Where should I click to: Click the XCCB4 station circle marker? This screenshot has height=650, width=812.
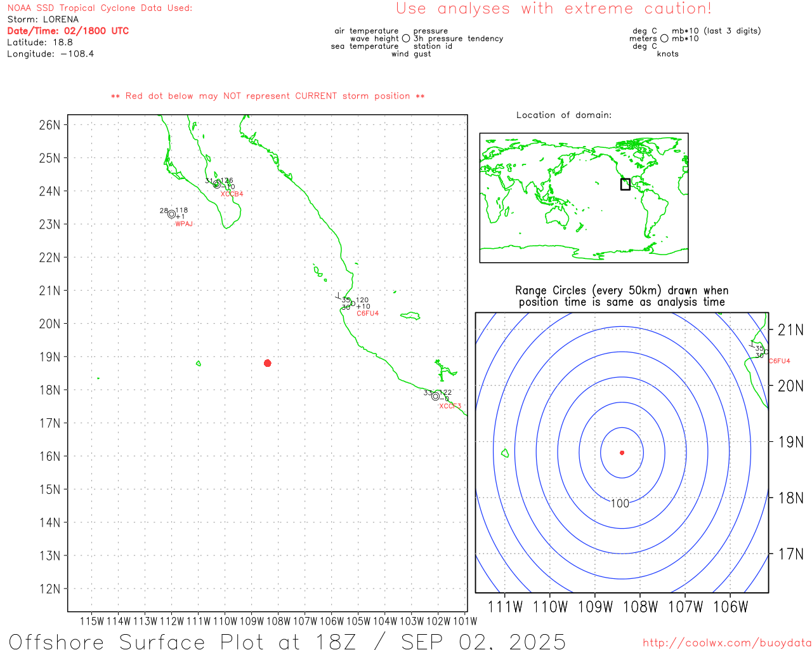(x=217, y=184)
